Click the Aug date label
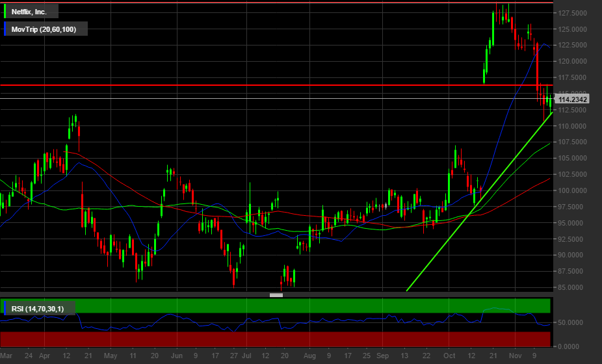The image size is (602, 364). (x=309, y=356)
